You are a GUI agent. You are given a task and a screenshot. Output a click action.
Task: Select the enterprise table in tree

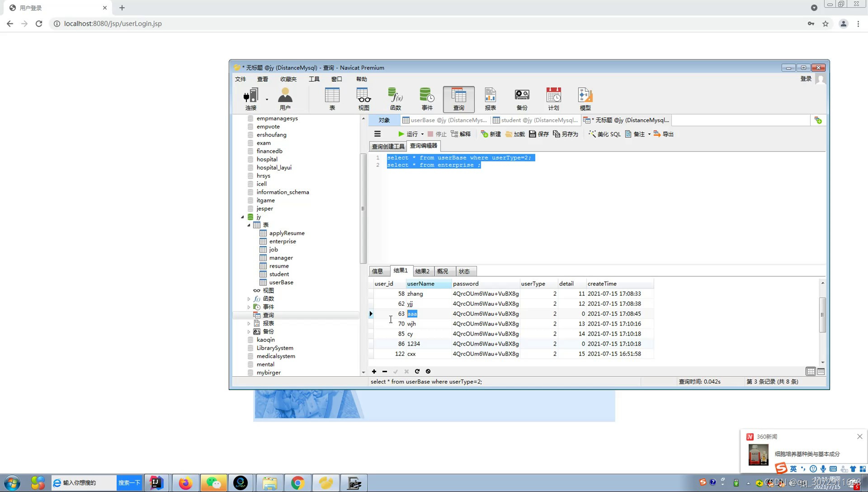click(x=283, y=241)
